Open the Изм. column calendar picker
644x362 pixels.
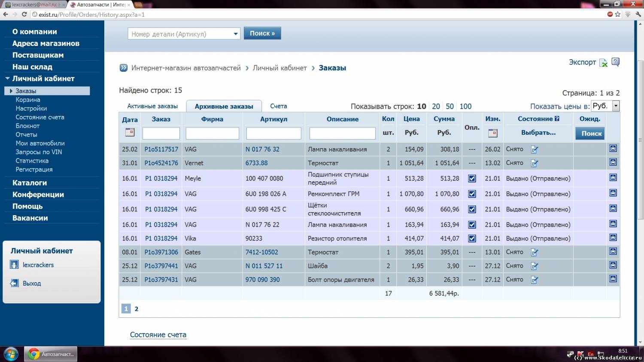click(492, 133)
